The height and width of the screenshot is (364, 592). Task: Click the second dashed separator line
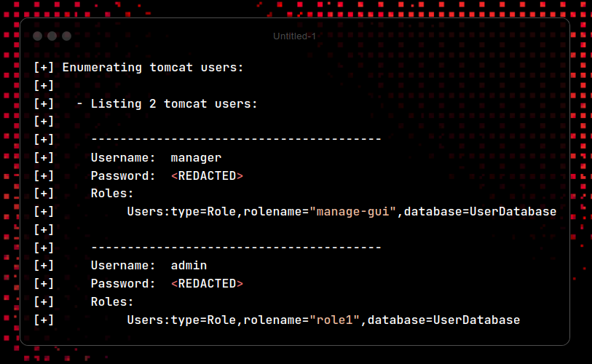tap(237, 248)
